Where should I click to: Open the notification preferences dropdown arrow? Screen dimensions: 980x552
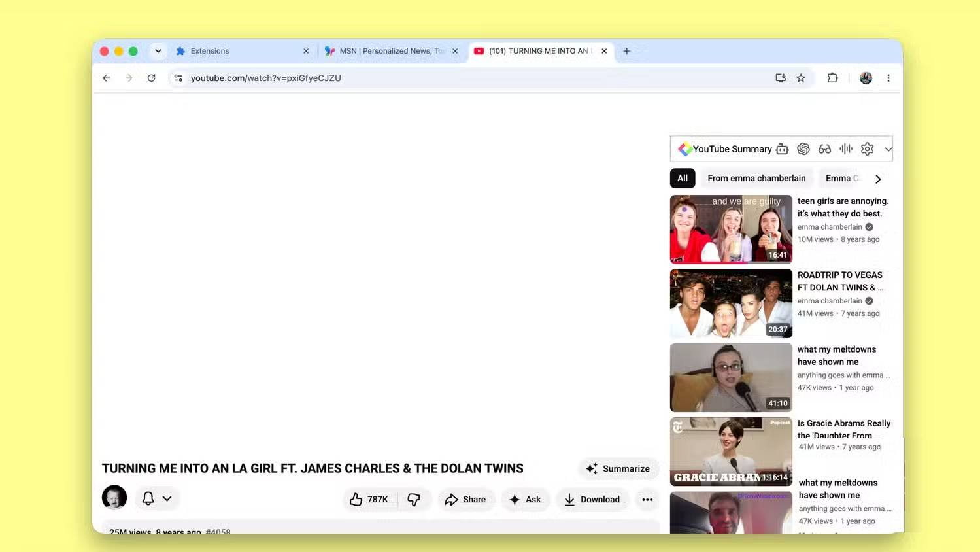pyautogui.click(x=167, y=498)
